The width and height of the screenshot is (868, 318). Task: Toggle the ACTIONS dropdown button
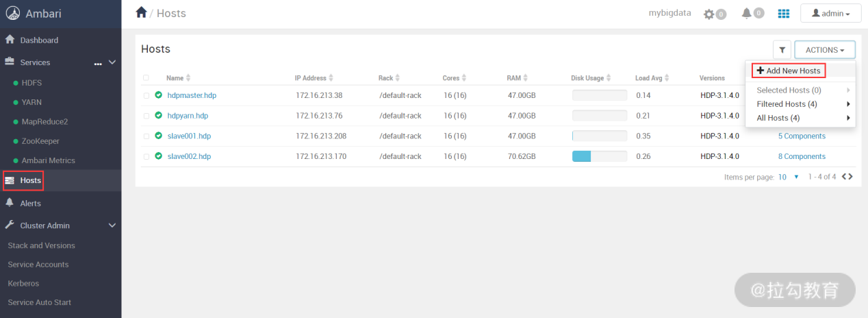tap(825, 50)
